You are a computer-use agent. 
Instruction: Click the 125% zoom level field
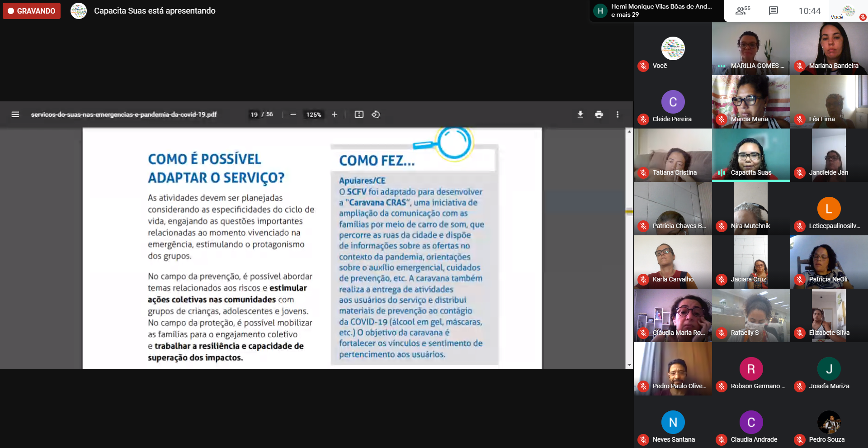click(314, 114)
